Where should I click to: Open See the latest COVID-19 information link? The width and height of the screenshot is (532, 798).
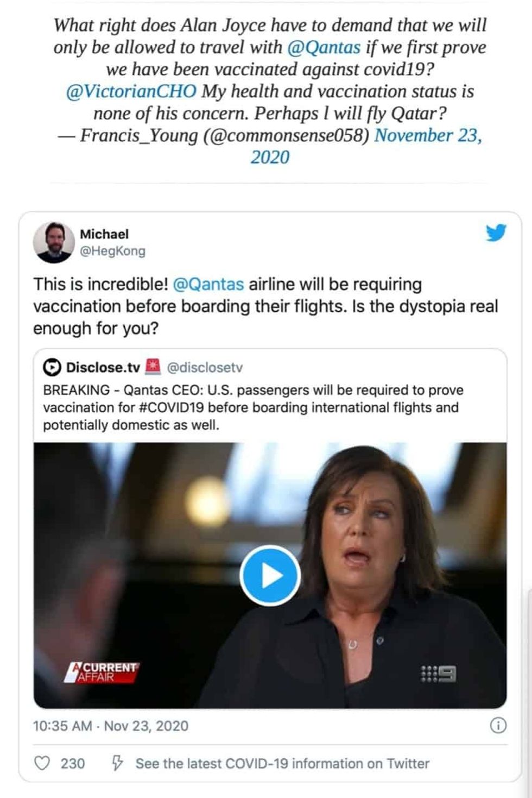[282, 764]
